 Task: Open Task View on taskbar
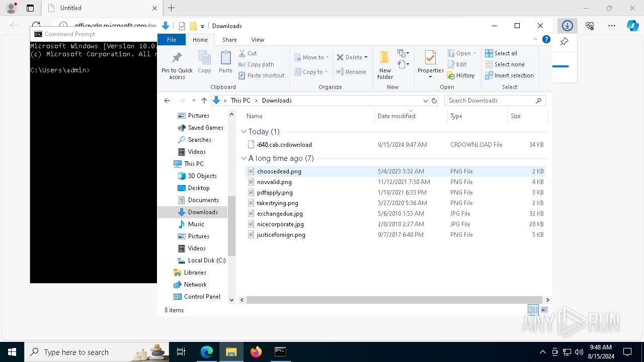tap(181, 352)
